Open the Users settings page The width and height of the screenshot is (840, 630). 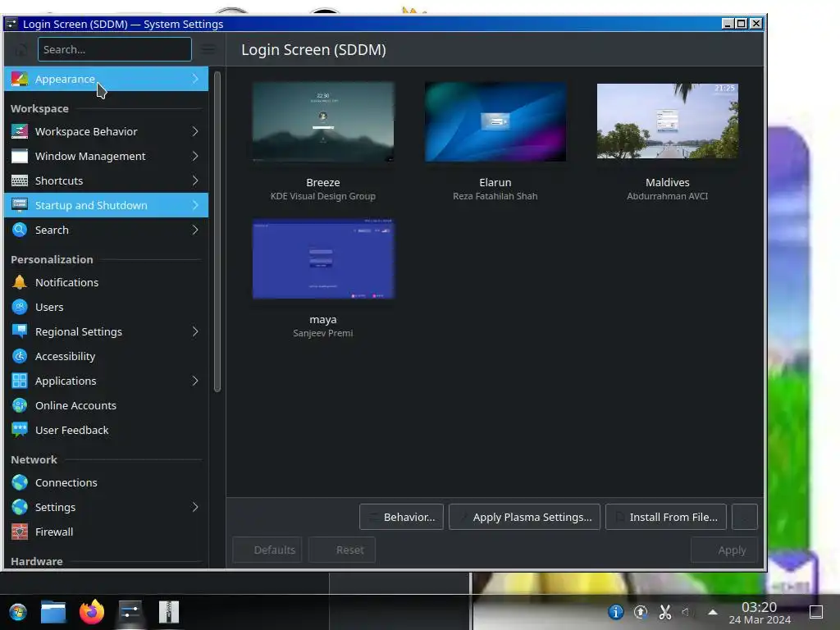click(x=106, y=307)
